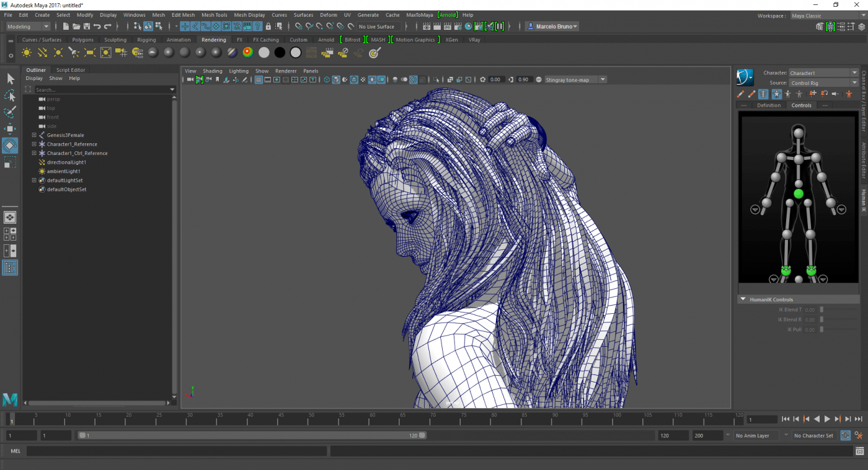This screenshot has width=868, height=470.
Task: Click the ramp shader icon on the shelf
Action: coord(247,53)
